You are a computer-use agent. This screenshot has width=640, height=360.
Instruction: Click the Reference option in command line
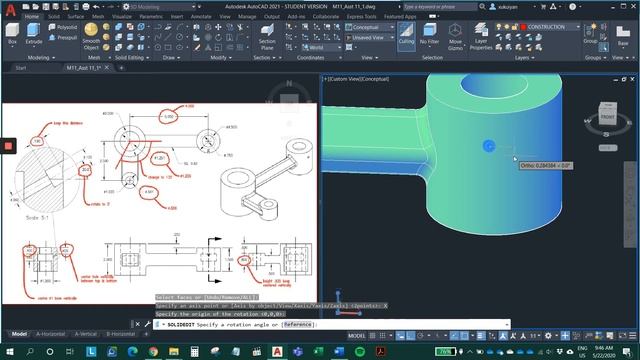298,324
